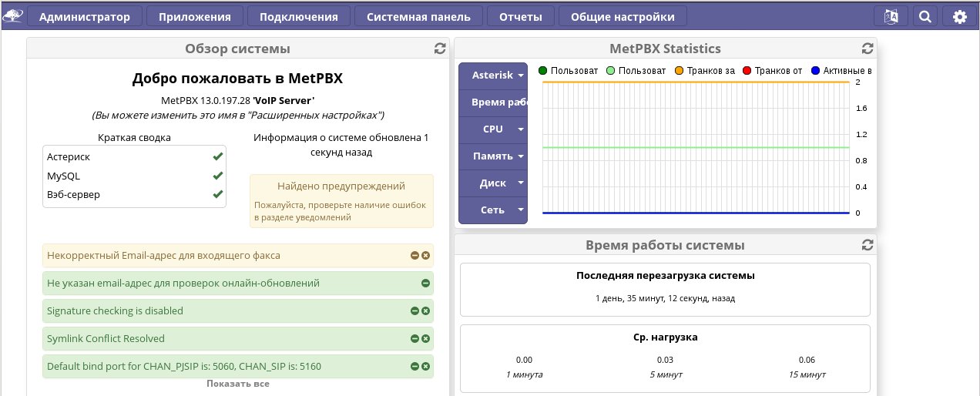Image resolution: width=980 pixels, height=396 pixels.
Task: Expand the Память statistics dropdown
Action: [x=493, y=156]
